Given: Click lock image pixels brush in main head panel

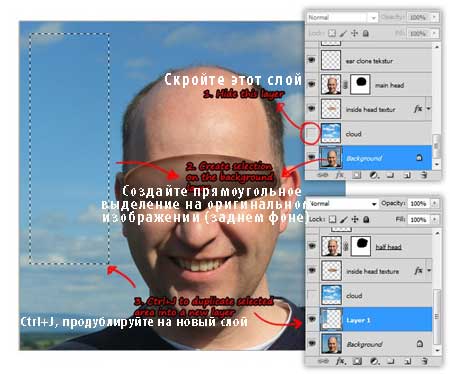Looking at the screenshot, I should [343, 33].
